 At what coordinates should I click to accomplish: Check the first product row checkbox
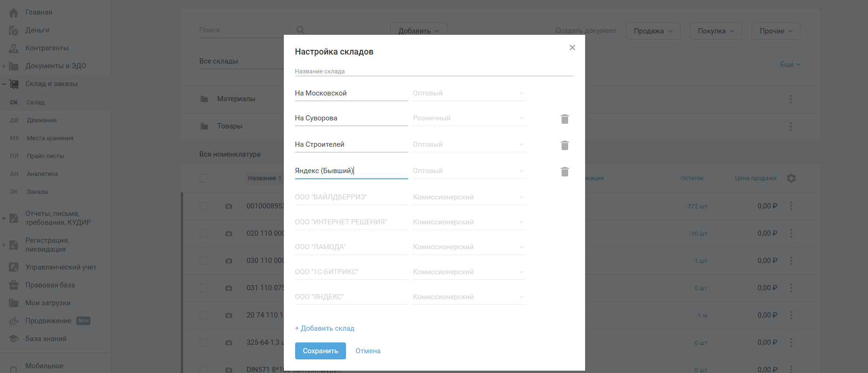click(x=204, y=206)
